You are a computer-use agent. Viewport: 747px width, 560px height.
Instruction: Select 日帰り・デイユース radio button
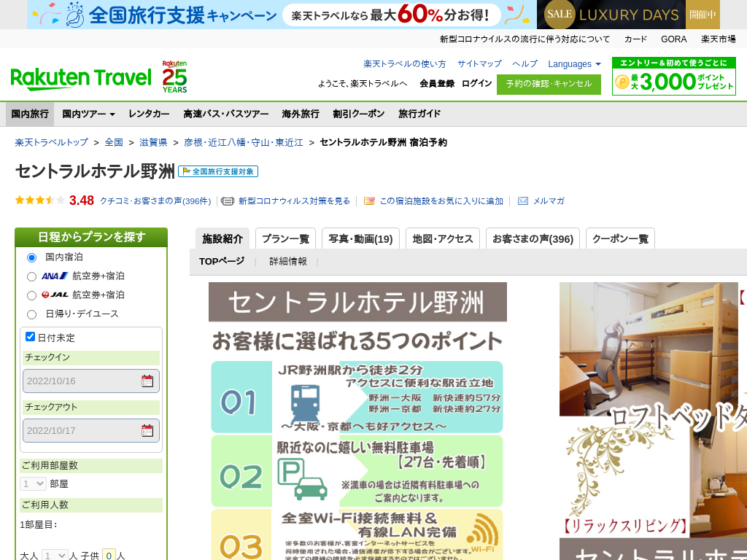[x=31, y=314]
